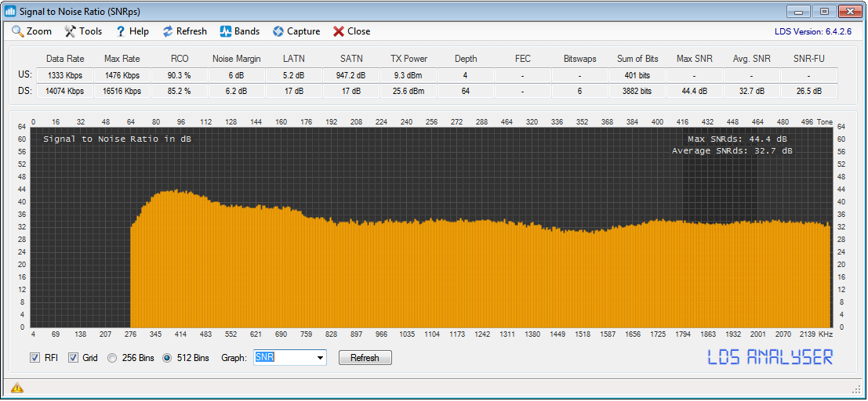
Task: Click the Zoom magnifier icon
Action: coord(17,31)
